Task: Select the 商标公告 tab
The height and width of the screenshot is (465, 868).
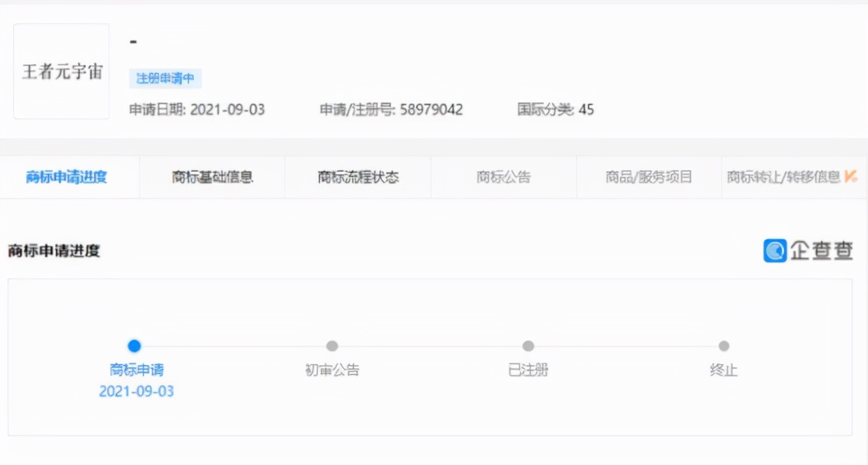Action: click(503, 177)
